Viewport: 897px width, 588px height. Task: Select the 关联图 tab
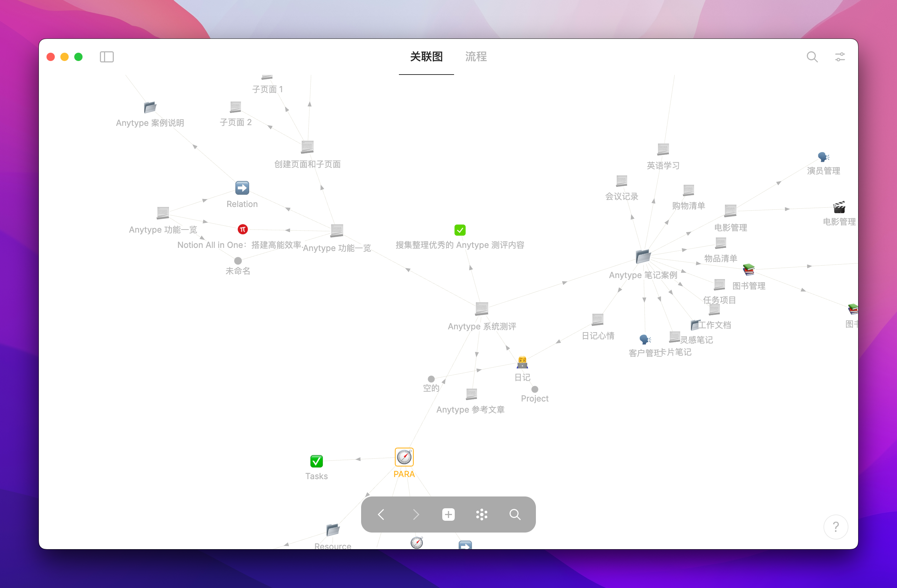(426, 57)
